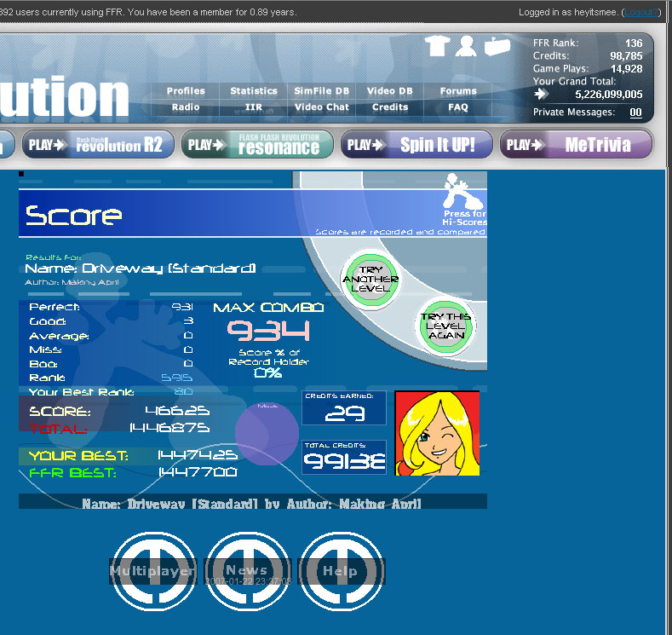This screenshot has height=635, width=672.
Task: Open the Profiles menu item
Action: [186, 91]
